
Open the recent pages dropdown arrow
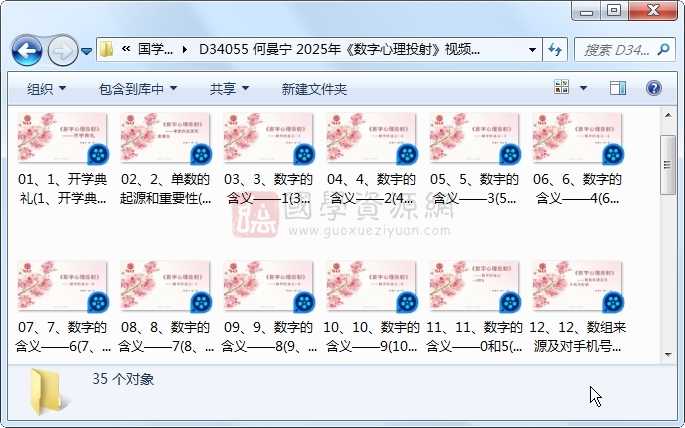tap(86, 52)
